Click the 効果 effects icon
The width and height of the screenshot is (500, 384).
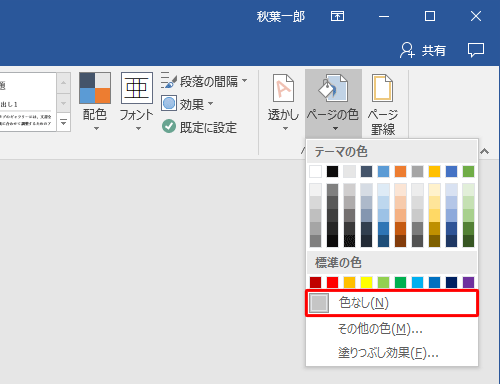coord(169,104)
